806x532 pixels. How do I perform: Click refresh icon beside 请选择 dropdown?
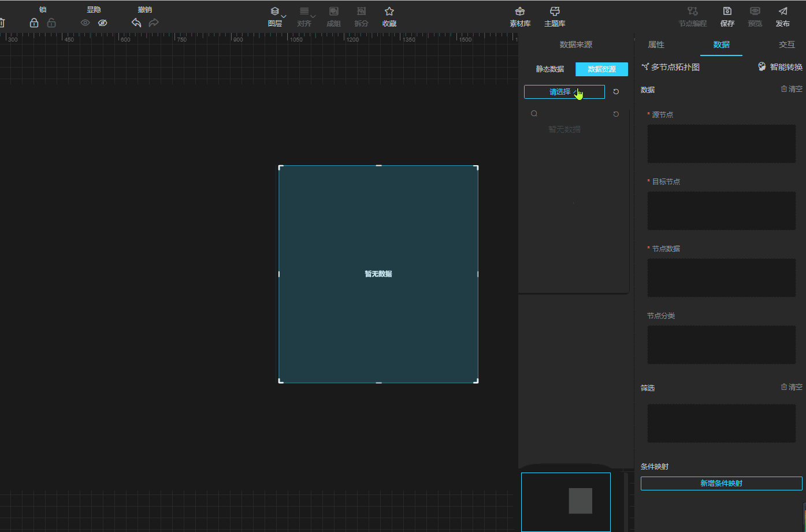616,92
